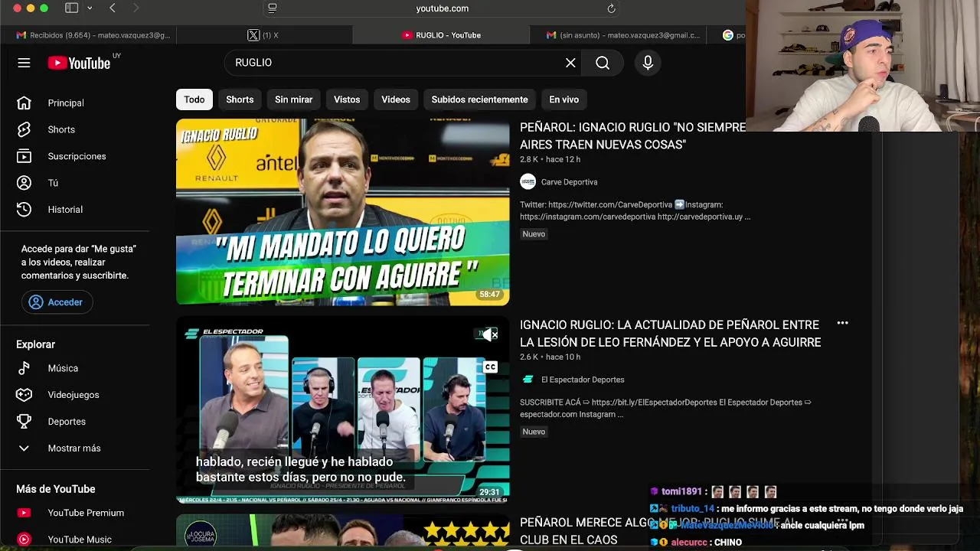This screenshot has height=551, width=980.
Task: Focus the youtube.com address bar
Action: coord(442,8)
